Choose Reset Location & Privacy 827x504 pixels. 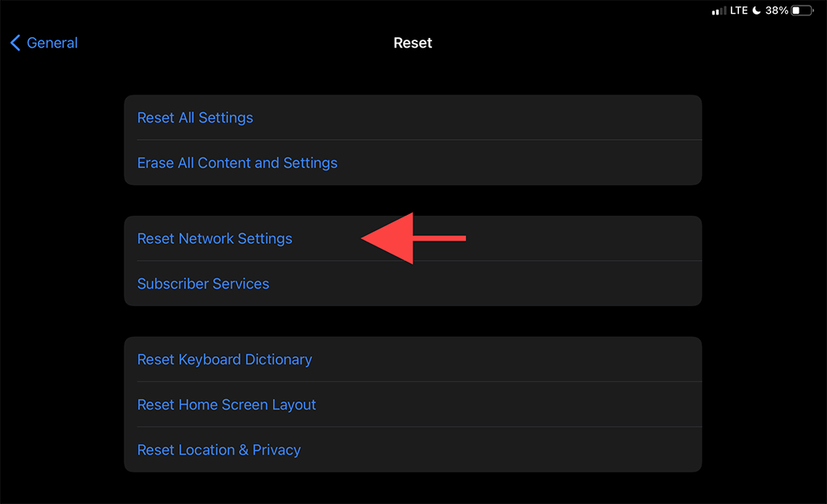point(219,449)
